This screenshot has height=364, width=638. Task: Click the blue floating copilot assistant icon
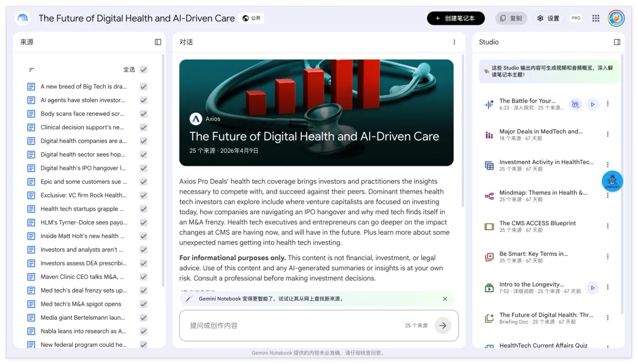pyautogui.click(x=612, y=181)
